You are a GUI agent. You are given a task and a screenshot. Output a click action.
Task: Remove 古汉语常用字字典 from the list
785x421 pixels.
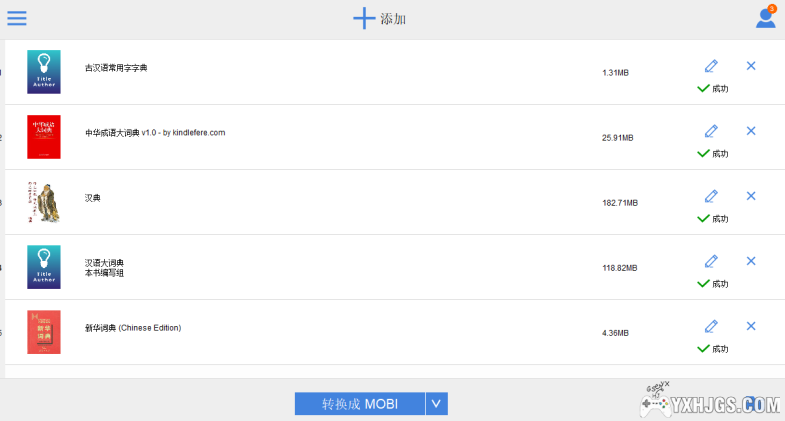(x=751, y=66)
